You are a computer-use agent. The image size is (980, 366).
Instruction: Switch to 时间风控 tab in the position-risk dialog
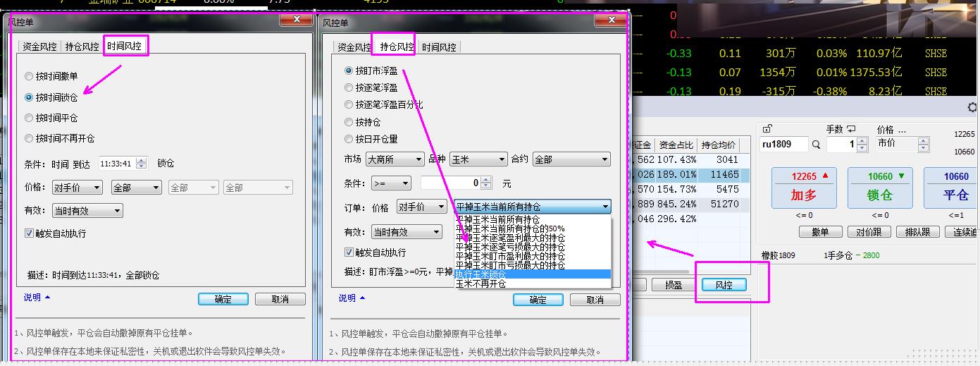[x=439, y=47]
